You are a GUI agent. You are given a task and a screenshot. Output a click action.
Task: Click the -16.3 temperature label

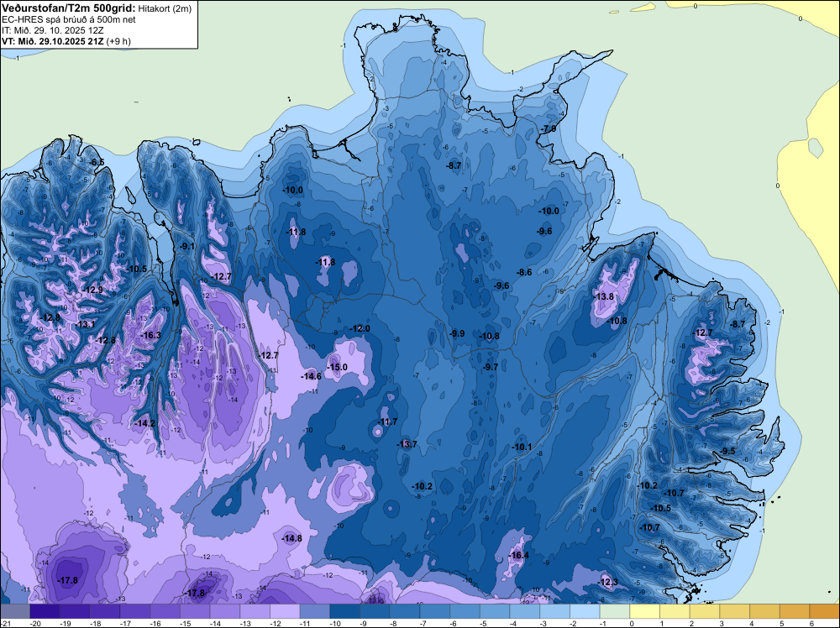150,336
